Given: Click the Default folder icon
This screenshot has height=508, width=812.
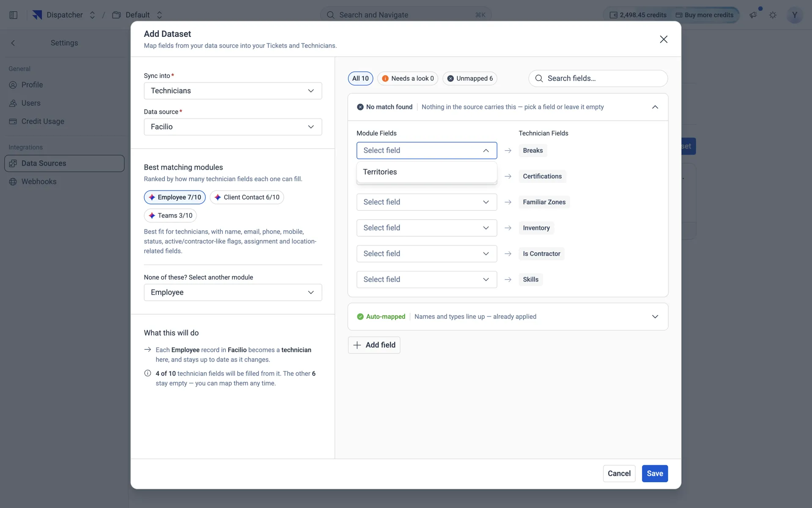Looking at the screenshot, I should click(116, 15).
